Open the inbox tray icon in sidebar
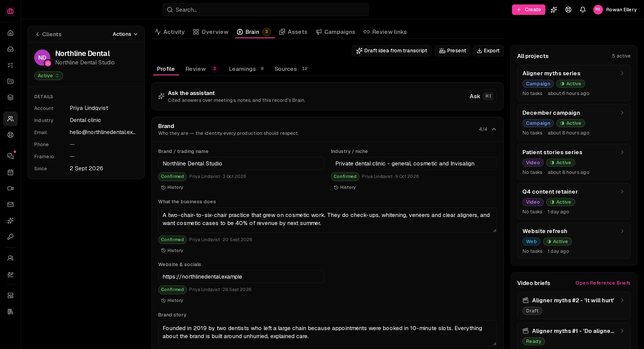The height and width of the screenshot is (349, 644). point(10,49)
